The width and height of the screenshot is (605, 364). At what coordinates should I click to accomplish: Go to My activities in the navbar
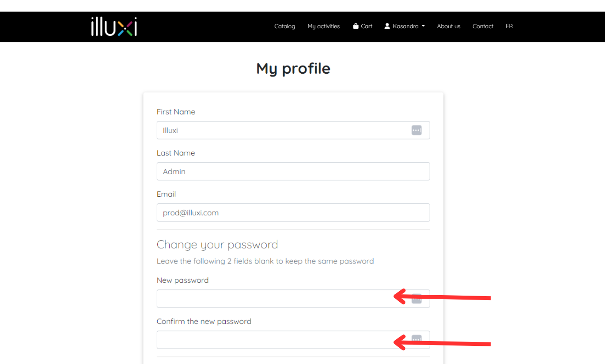click(x=324, y=26)
